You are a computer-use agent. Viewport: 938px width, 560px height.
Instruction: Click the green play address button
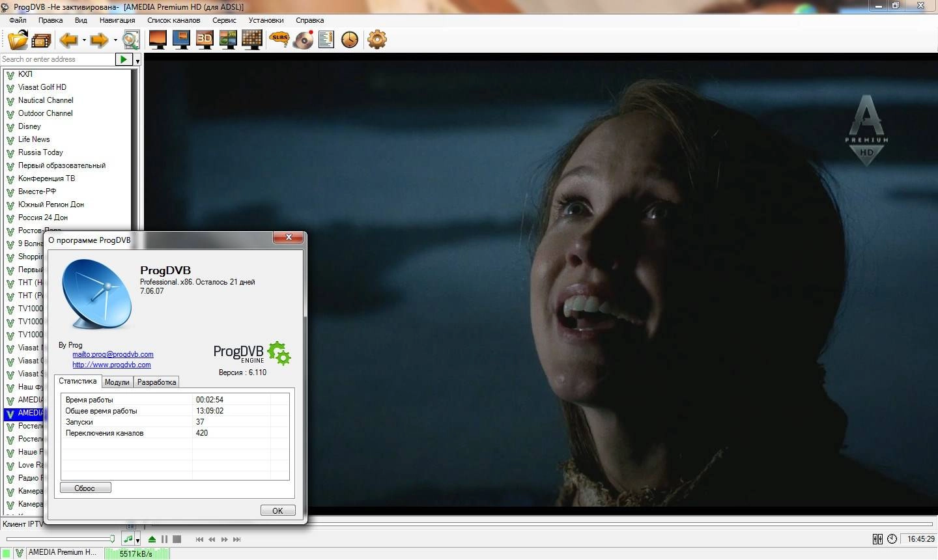tap(123, 59)
